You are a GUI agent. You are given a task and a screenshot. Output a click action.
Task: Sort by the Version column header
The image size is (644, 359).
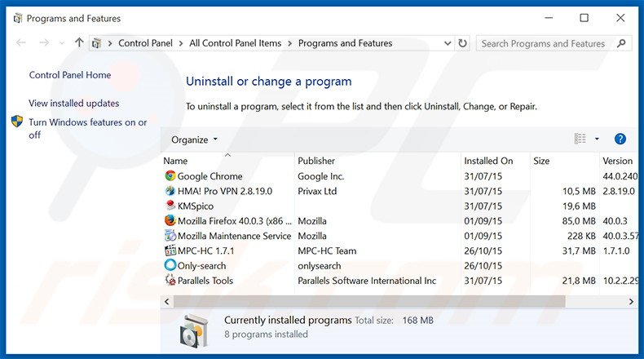tap(617, 161)
